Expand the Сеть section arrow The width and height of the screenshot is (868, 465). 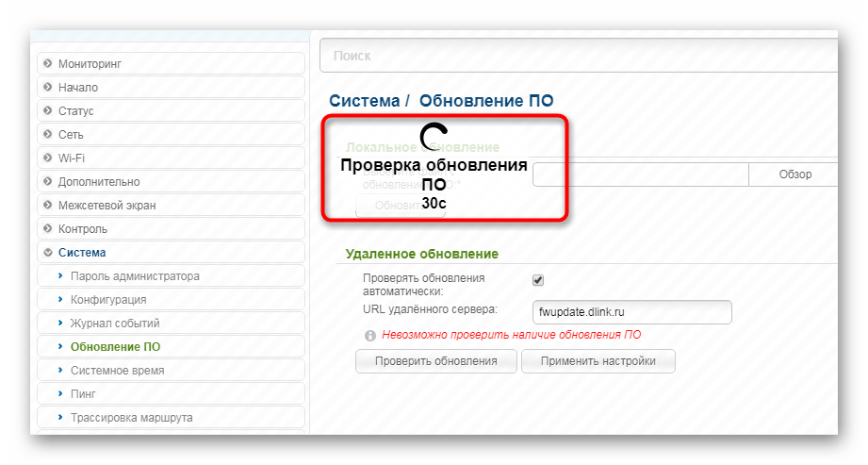pos(48,134)
